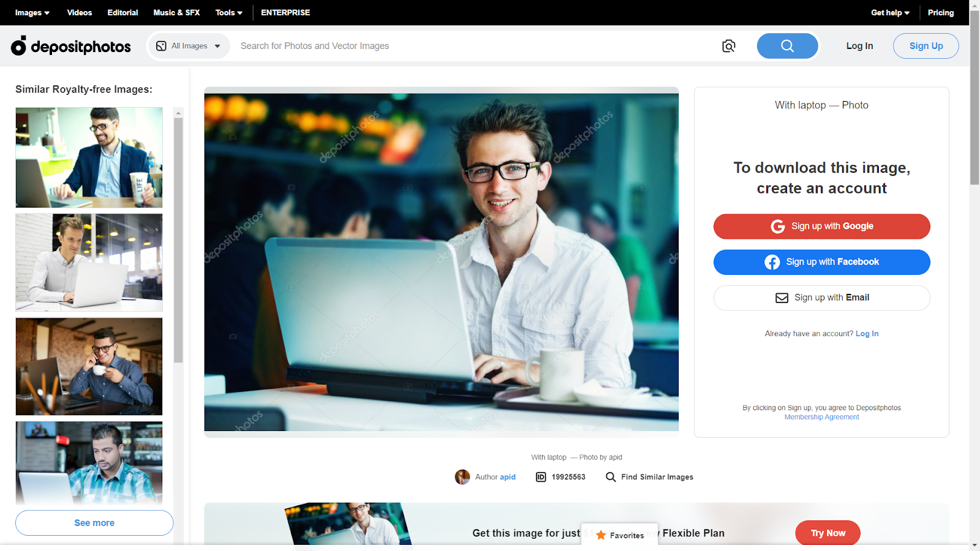980x551 pixels.
Task: Open the Depositphotos logo homepage
Action: [71, 46]
